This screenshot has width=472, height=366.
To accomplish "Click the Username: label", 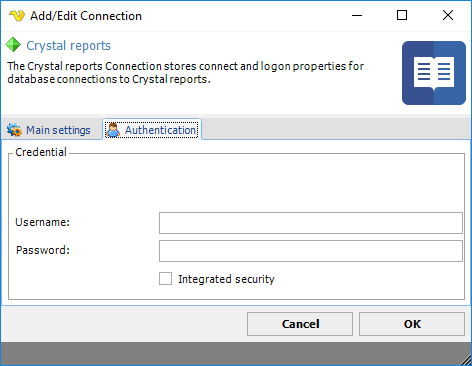I will point(43,222).
